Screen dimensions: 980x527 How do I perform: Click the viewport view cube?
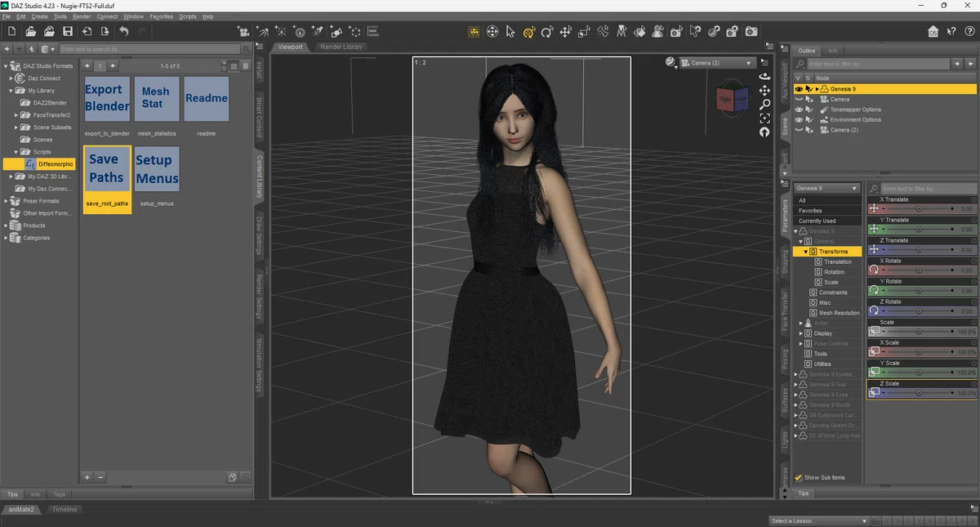732,99
